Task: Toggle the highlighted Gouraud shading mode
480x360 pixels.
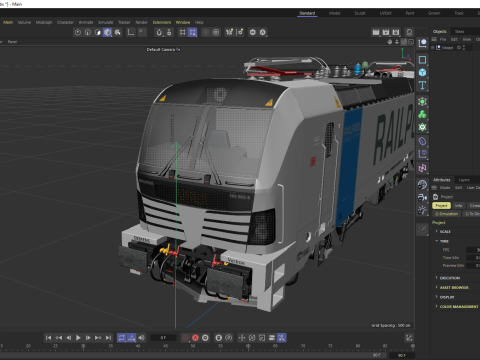Action: click(x=107, y=32)
